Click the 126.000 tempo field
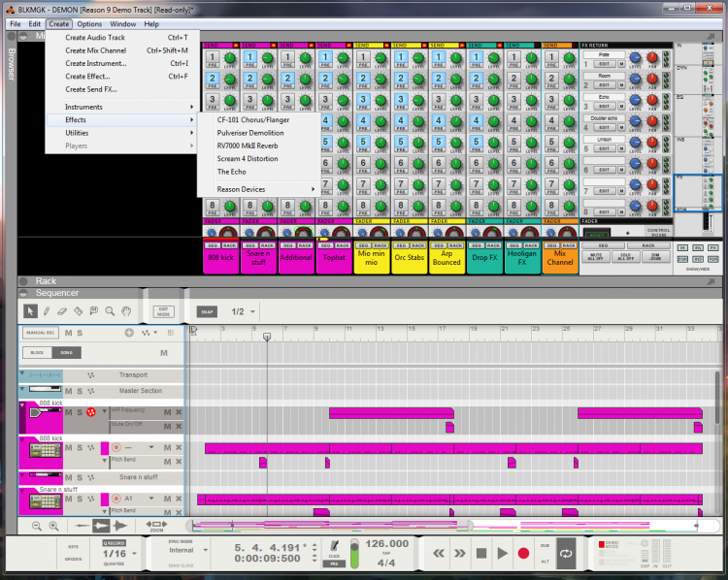Screen dimensions: 728x580 386,543
